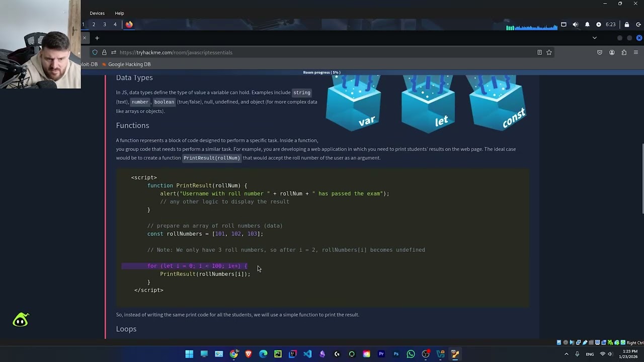
Task: Switch ENG input language
Action: (590, 354)
